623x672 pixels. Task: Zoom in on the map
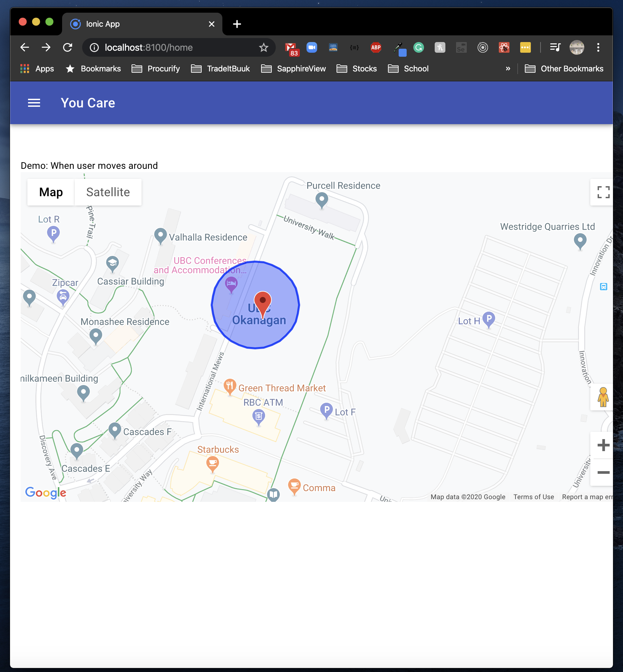[603, 445]
